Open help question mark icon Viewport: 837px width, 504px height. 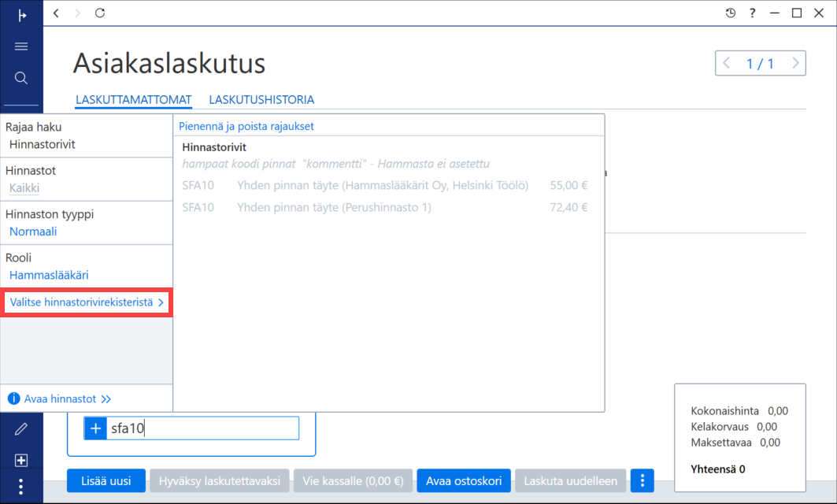pos(753,13)
